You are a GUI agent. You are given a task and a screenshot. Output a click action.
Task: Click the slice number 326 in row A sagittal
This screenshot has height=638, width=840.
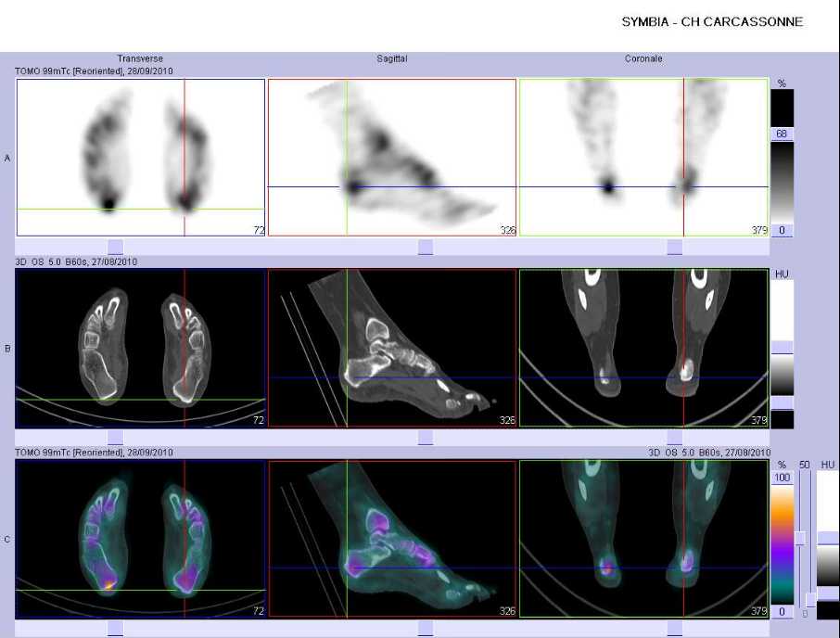tap(508, 230)
